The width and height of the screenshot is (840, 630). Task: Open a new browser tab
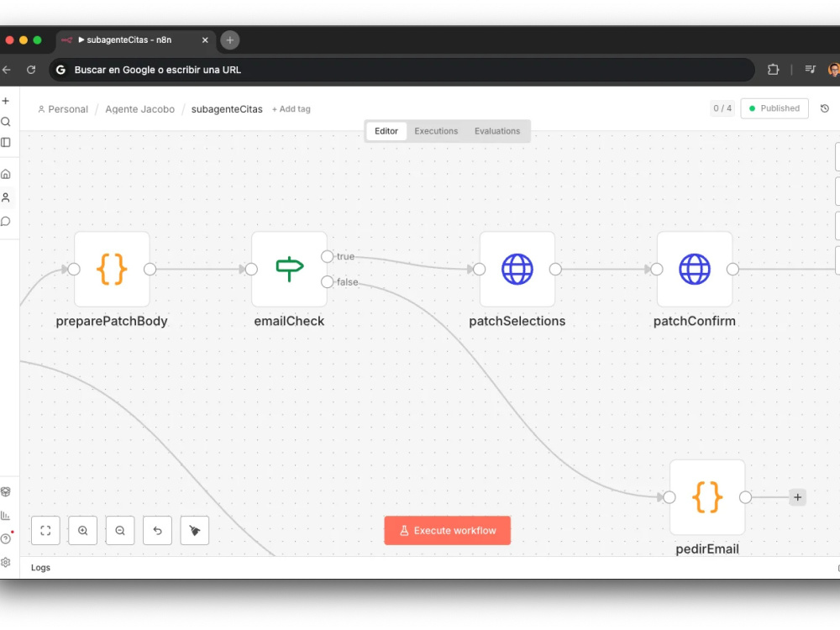230,40
